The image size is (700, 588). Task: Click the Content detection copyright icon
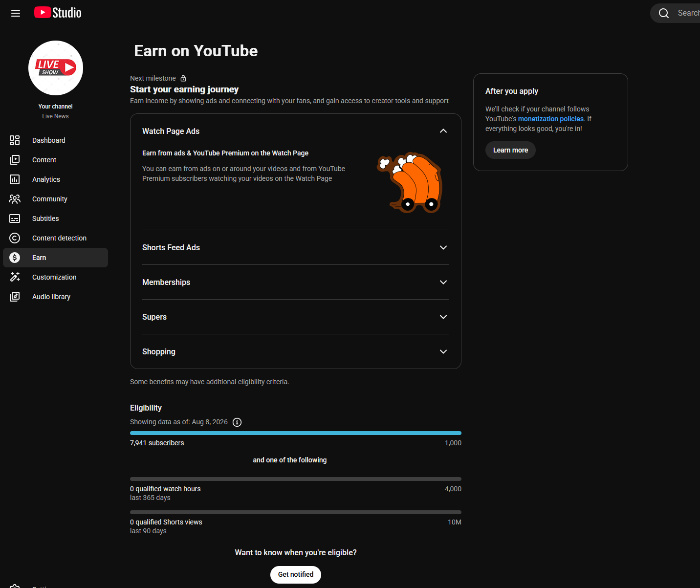click(15, 238)
